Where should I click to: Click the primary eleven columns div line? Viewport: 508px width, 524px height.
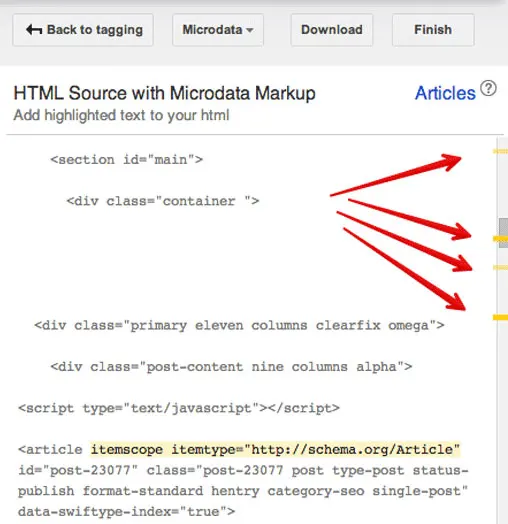pos(239,325)
